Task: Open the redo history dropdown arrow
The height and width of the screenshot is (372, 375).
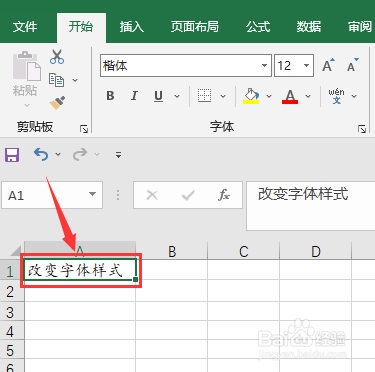Action: [97, 154]
